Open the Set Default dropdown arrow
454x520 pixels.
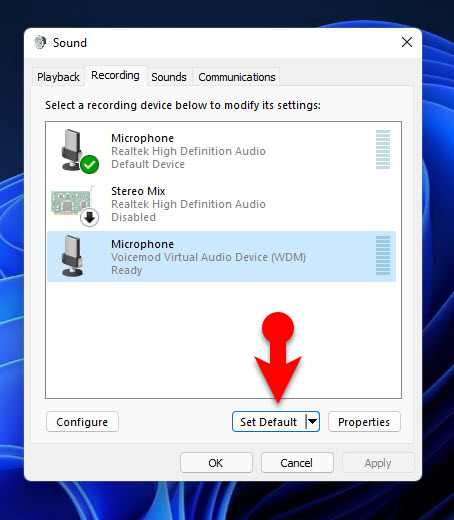click(313, 422)
